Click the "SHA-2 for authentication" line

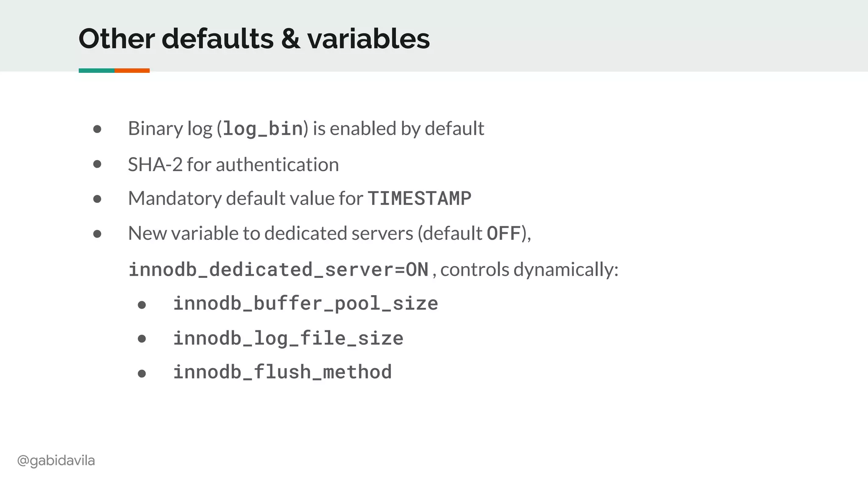pyautogui.click(x=233, y=164)
